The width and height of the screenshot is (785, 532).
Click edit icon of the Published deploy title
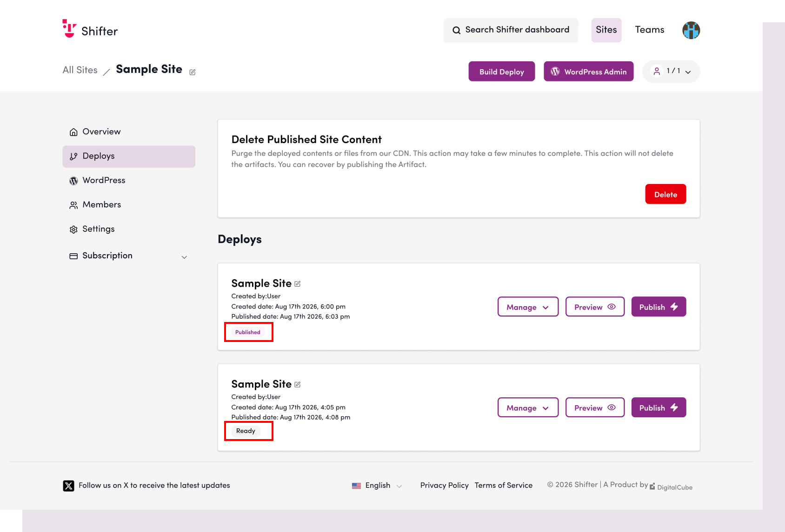[x=298, y=283]
